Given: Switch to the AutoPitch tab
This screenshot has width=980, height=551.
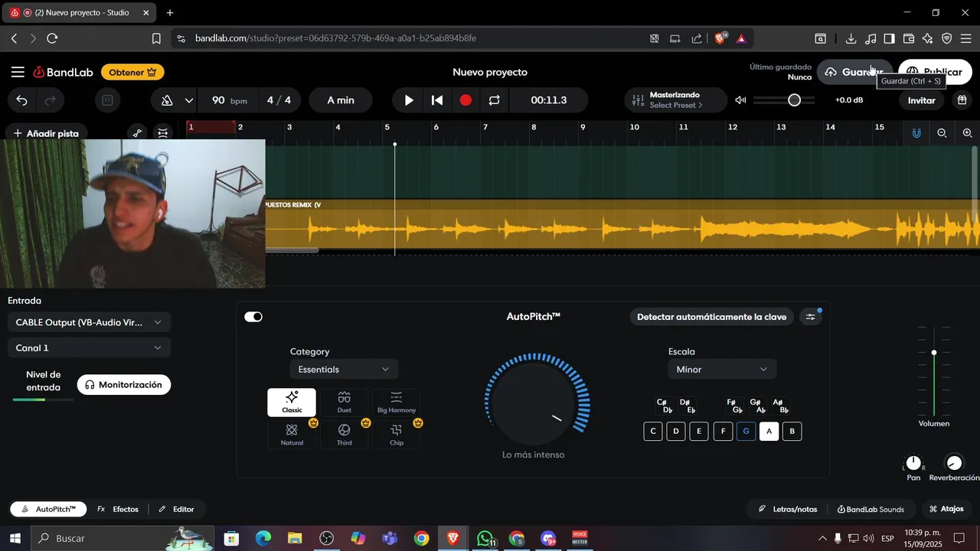Looking at the screenshot, I should 48,510.
